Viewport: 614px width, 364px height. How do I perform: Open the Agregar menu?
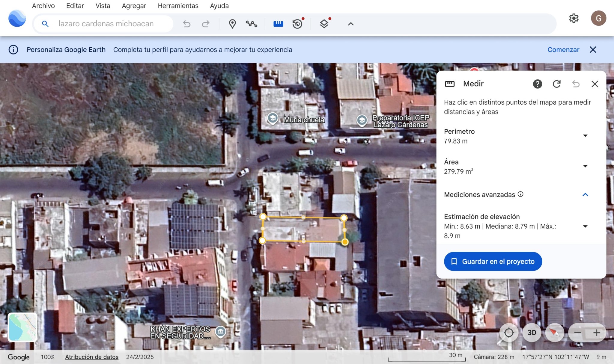134,6
